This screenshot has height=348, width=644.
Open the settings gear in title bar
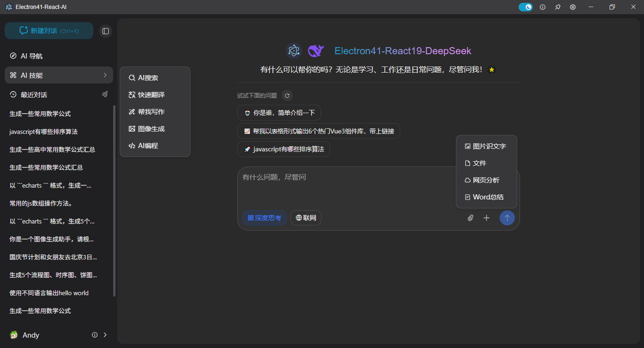pyautogui.click(x=573, y=7)
